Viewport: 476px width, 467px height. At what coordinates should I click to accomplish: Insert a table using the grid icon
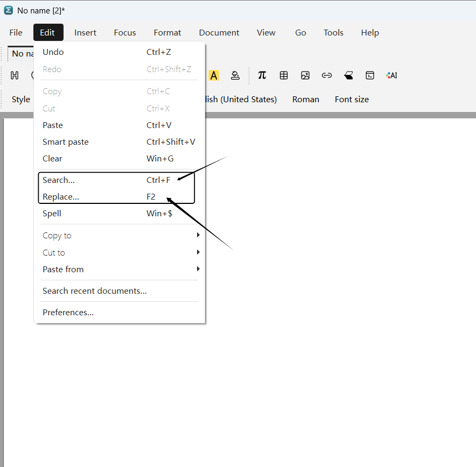(x=284, y=75)
